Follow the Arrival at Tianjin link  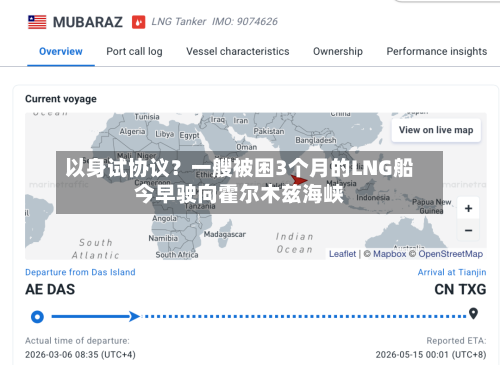point(452,272)
